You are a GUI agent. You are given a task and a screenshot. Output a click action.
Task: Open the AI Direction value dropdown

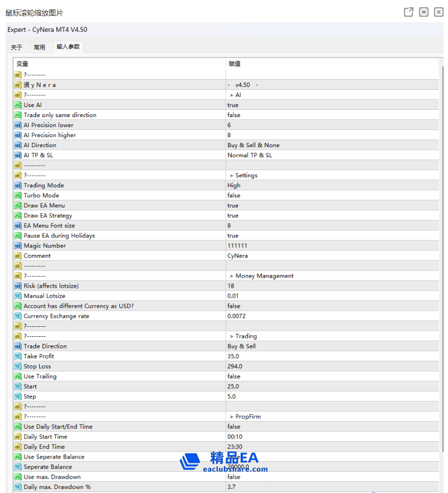254,145
